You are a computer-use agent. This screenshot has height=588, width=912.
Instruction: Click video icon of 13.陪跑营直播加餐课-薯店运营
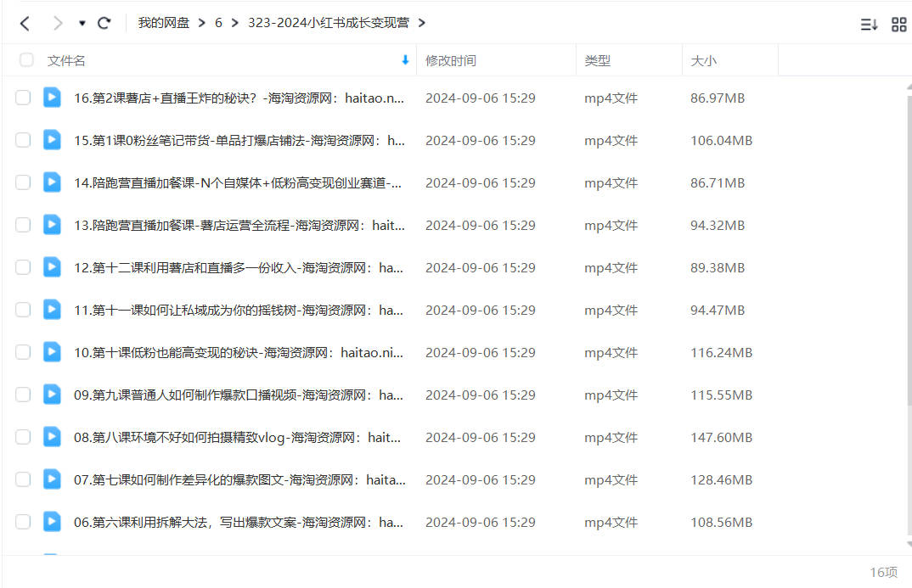tap(52, 224)
